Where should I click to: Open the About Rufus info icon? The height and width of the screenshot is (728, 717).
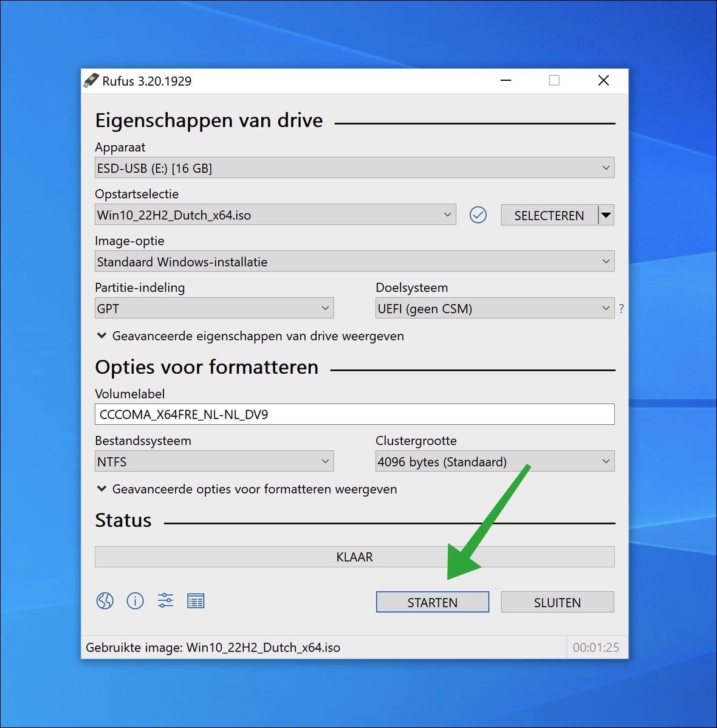click(135, 601)
